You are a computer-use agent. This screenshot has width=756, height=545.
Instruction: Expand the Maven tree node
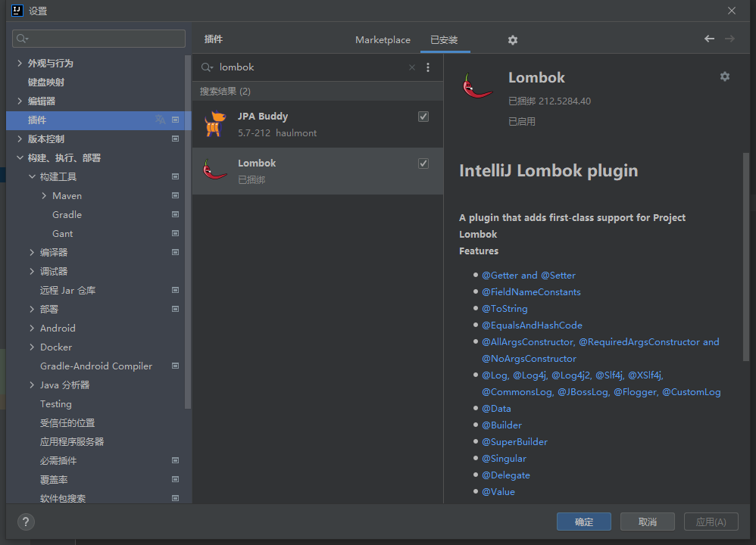pyautogui.click(x=44, y=195)
